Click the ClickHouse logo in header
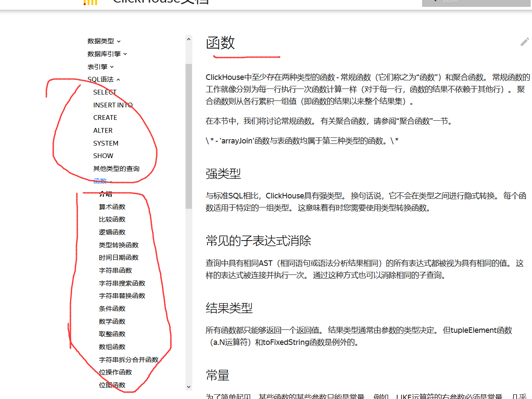The height and width of the screenshot is (399, 532). point(90,2)
